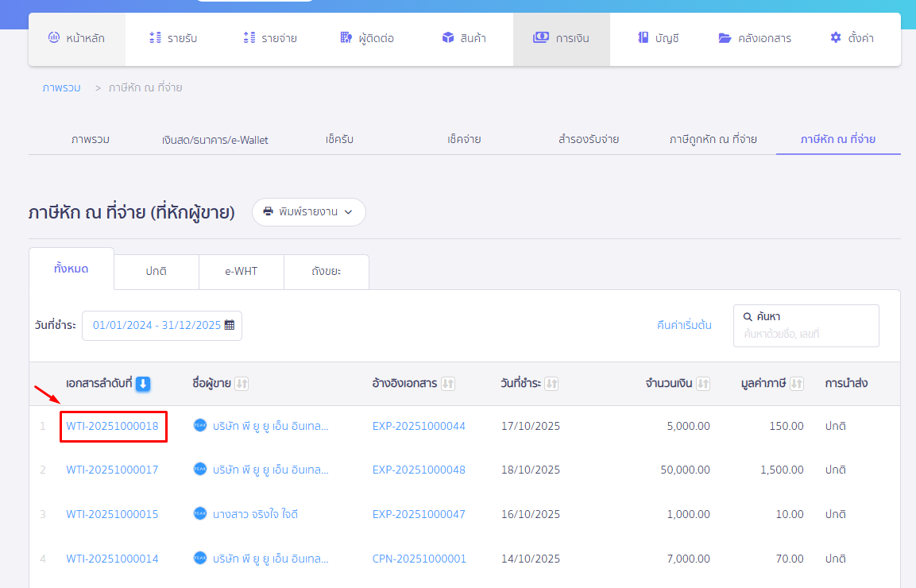Open reference document EXP-20251000048
The width and height of the screenshot is (916, 588).
pos(419,470)
